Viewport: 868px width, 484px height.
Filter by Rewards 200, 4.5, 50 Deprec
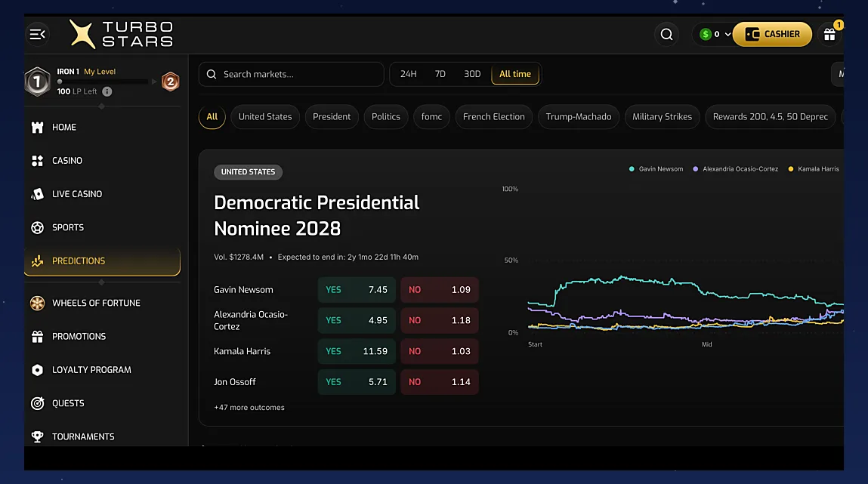(x=770, y=117)
